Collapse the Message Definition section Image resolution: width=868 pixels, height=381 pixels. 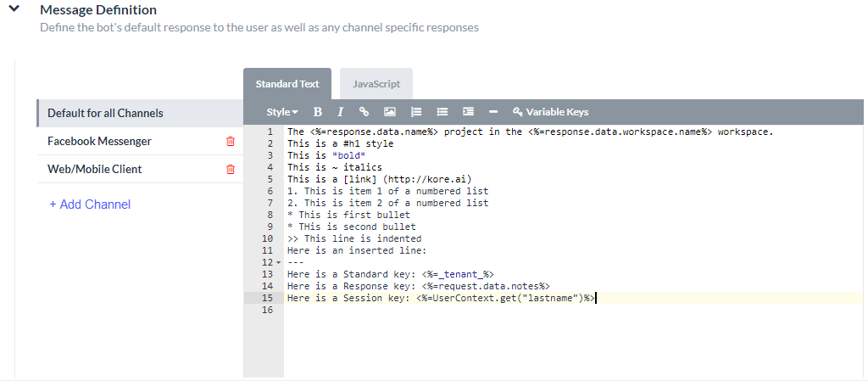pyautogui.click(x=14, y=9)
